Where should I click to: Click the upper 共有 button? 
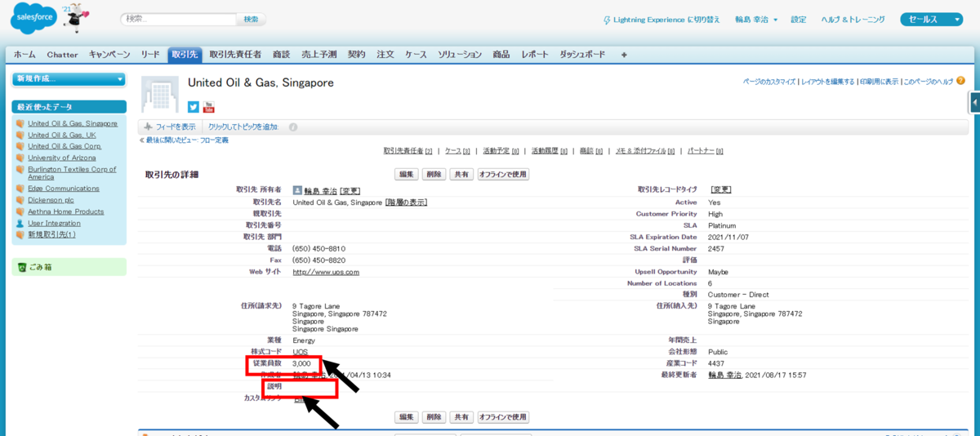461,175
